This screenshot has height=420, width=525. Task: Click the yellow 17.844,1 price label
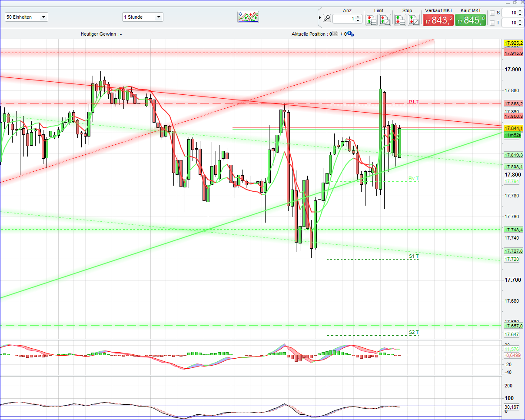(513, 128)
